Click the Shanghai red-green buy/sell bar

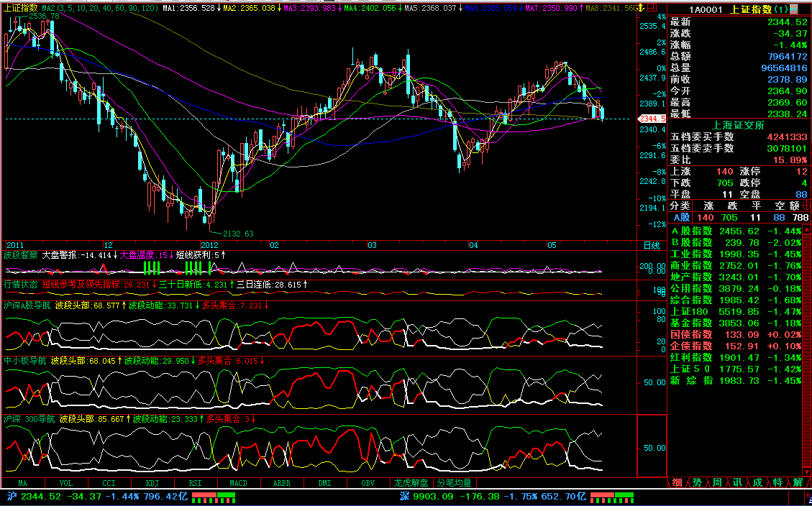point(214,497)
